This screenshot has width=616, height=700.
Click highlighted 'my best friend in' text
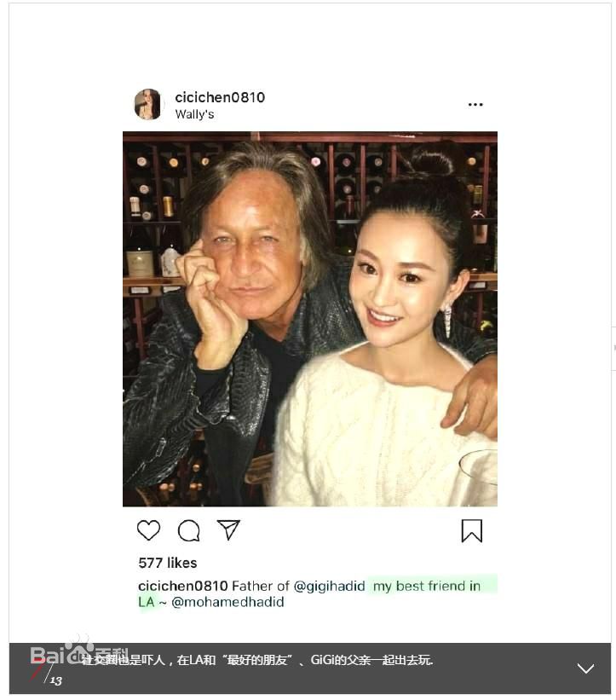[427, 587]
